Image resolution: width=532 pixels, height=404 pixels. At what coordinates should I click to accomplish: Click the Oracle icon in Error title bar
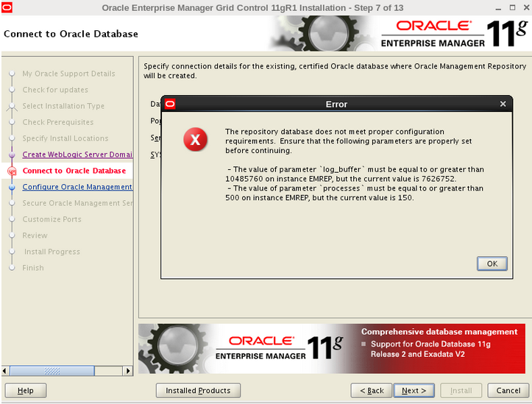170,104
